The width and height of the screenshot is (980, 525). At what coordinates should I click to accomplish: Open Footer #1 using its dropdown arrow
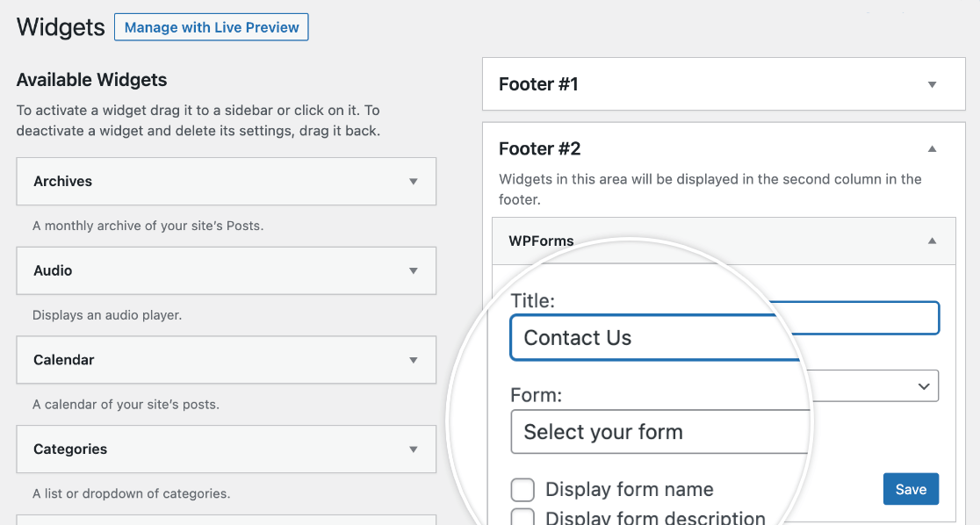tap(933, 83)
